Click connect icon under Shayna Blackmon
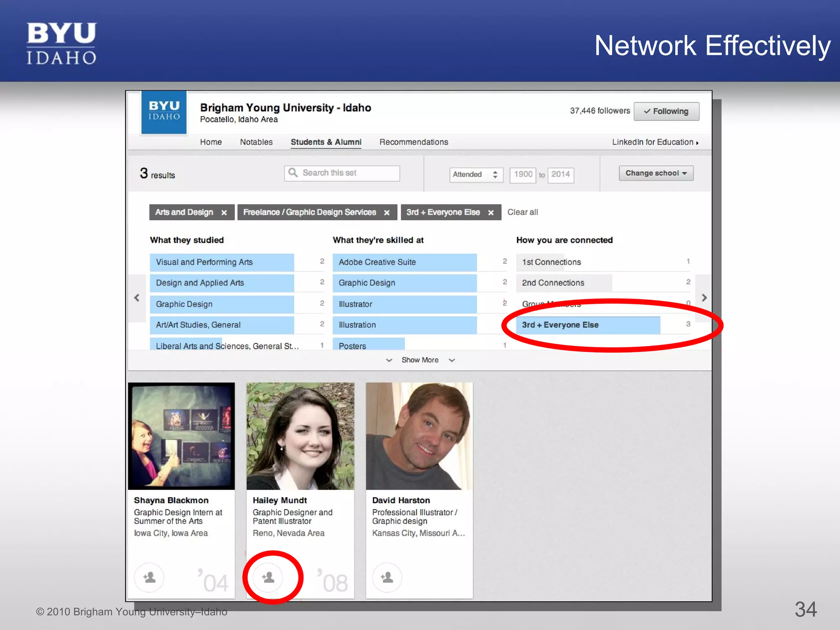The image size is (840, 630). pos(149,577)
